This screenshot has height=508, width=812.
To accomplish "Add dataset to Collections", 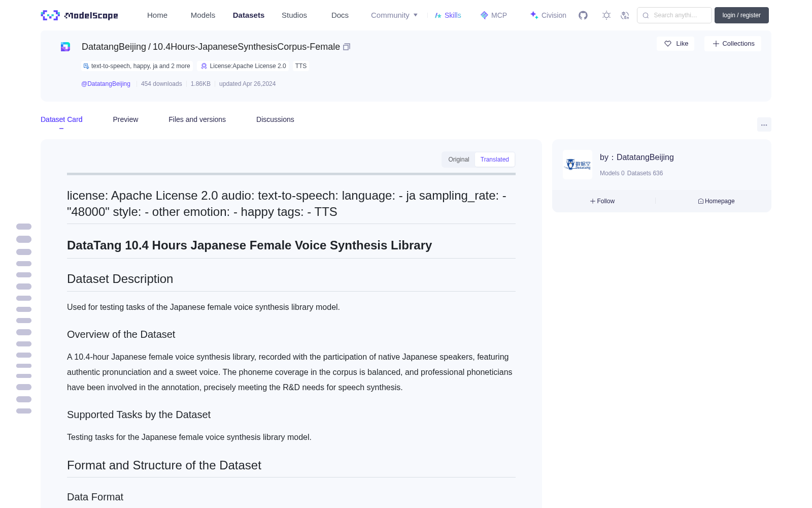I will pyautogui.click(x=733, y=44).
